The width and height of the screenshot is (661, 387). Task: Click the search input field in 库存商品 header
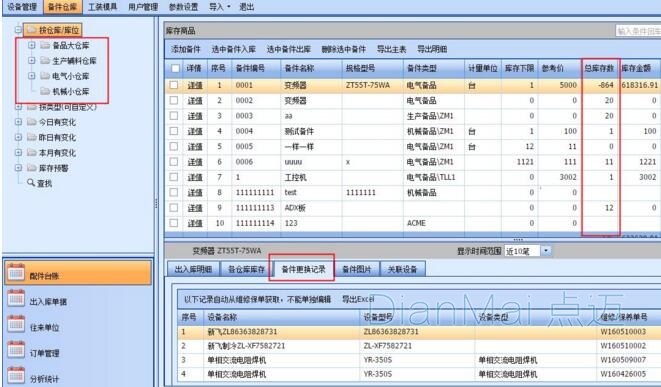pyautogui.click(x=638, y=31)
